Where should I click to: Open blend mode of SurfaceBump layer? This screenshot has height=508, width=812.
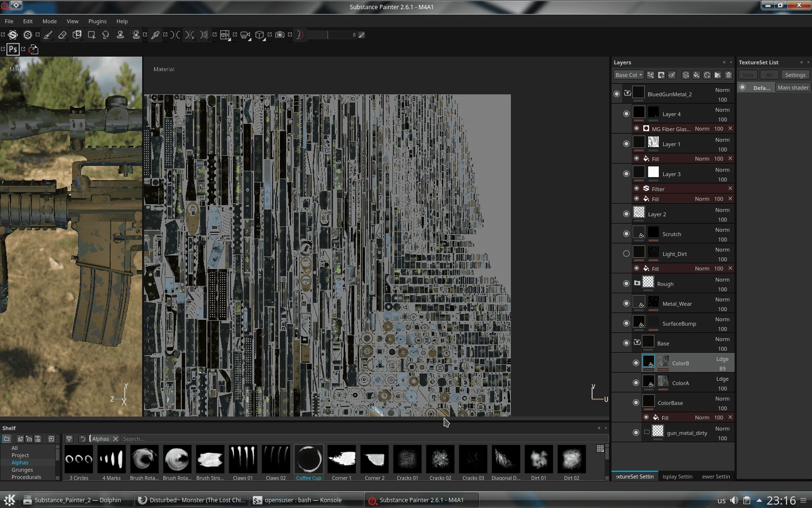pyautogui.click(x=722, y=319)
